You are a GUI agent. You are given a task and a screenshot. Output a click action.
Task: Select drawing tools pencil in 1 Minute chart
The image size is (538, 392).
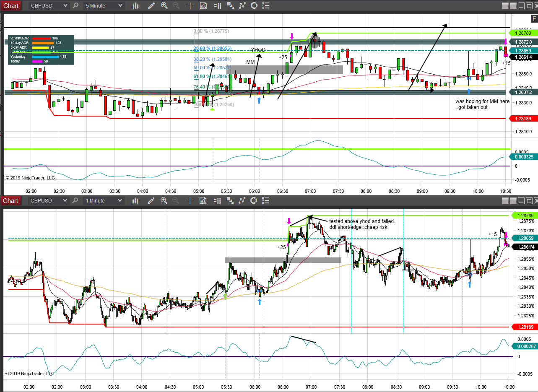tap(151, 200)
